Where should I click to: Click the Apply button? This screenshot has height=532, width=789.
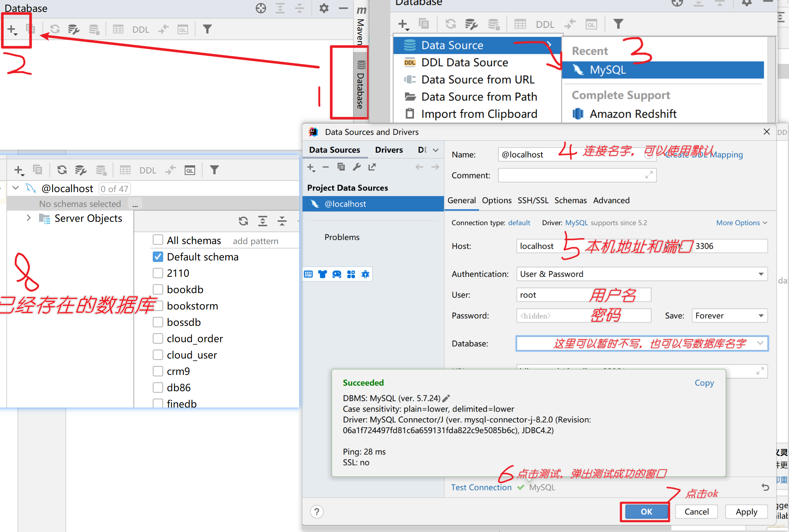click(x=746, y=512)
